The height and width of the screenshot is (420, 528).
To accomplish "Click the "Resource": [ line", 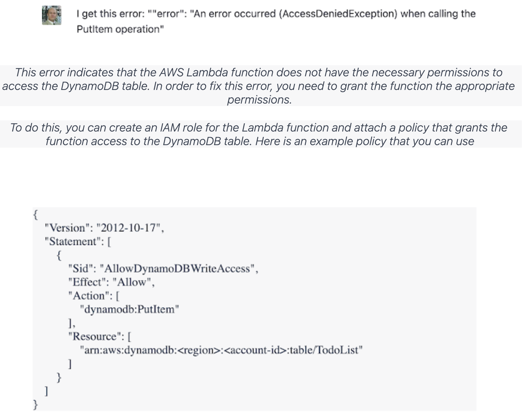I will pyautogui.click(x=100, y=337).
